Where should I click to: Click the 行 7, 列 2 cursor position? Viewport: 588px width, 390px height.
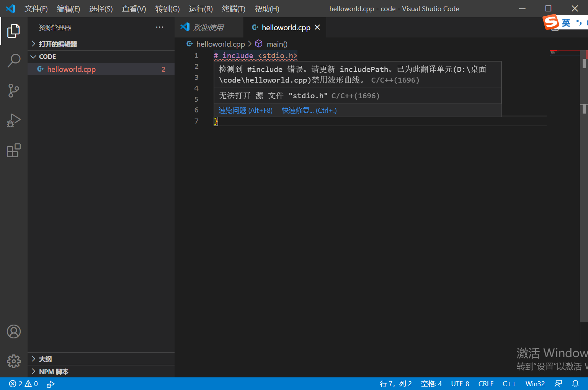(x=396, y=383)
